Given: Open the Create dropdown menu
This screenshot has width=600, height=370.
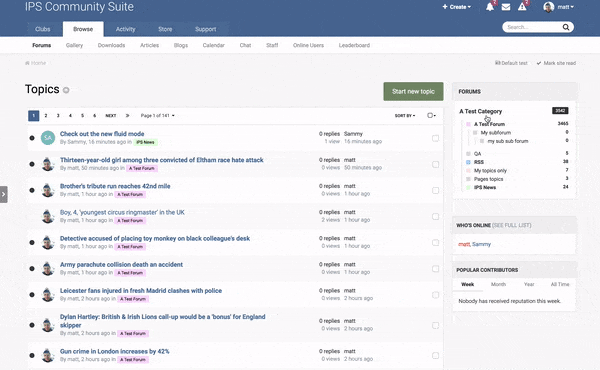Looking at the screenshot, I should [x=457, y=7].
